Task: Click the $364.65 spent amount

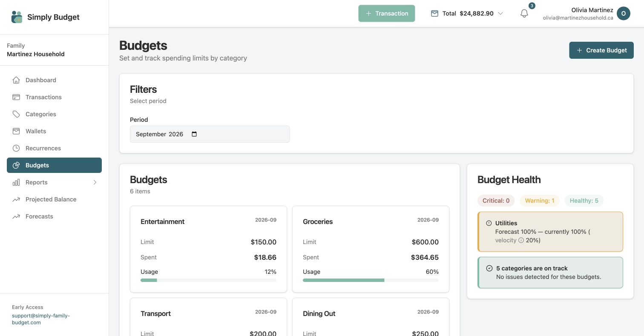Action: [x=425, y=257]
